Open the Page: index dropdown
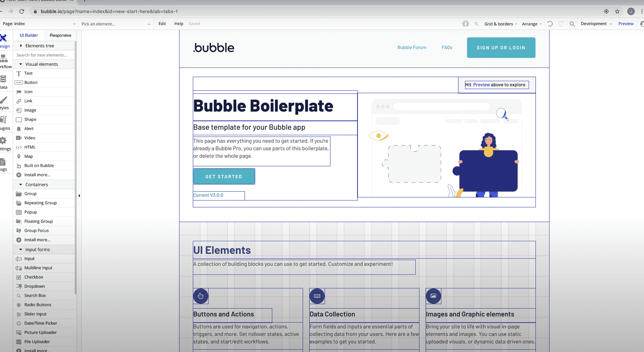Screen dimensions: 644x352 [39, 24]
